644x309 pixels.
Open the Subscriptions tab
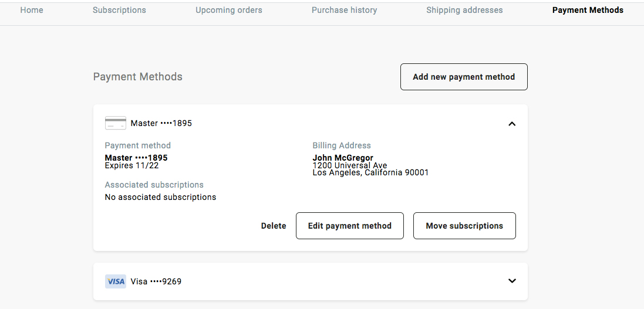[119, 10]
